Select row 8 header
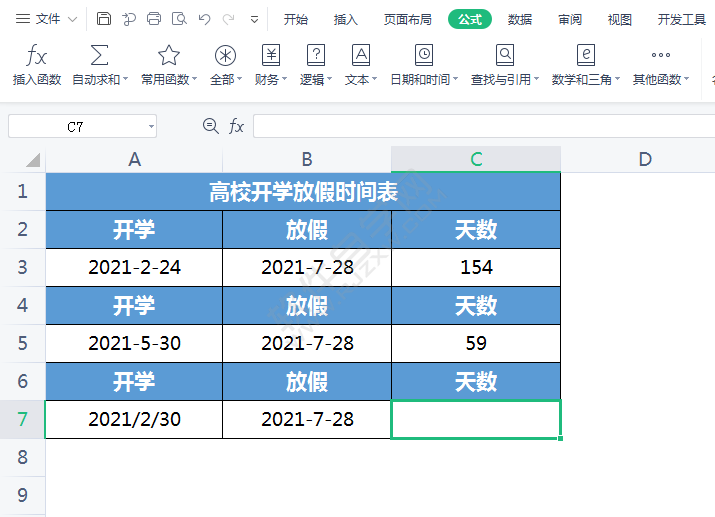 pyautogui.click(x=22, y=457)
